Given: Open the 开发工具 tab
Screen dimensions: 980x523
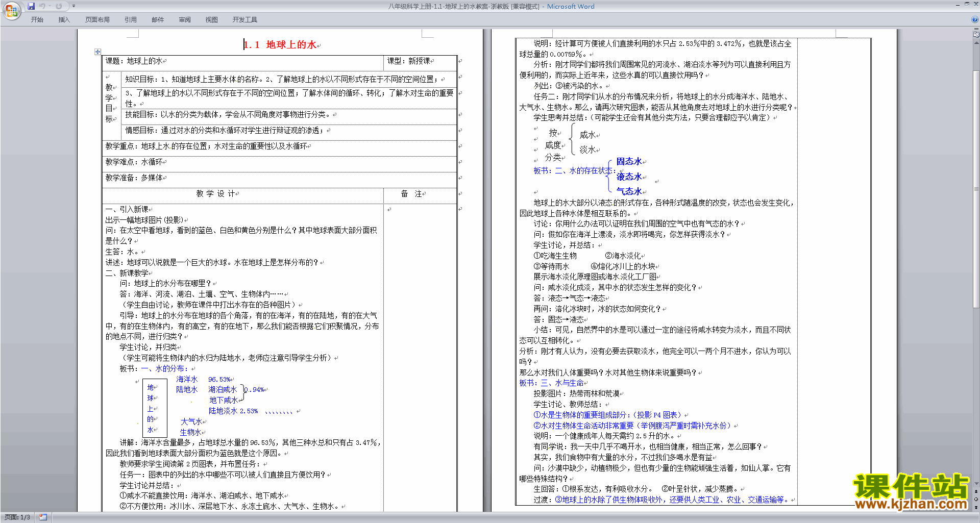Looking at the screenshot, I should point(245,20).
